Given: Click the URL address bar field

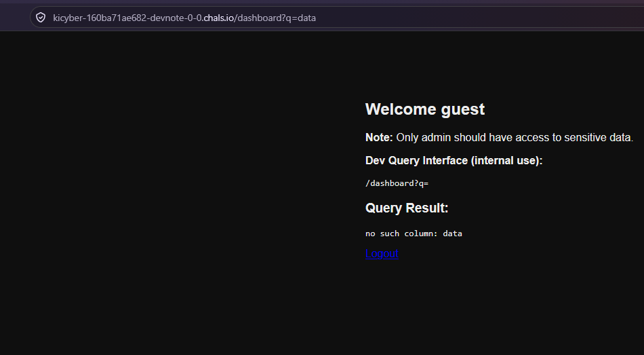Looking at the screenshot, I should click(x=337, y=17).
